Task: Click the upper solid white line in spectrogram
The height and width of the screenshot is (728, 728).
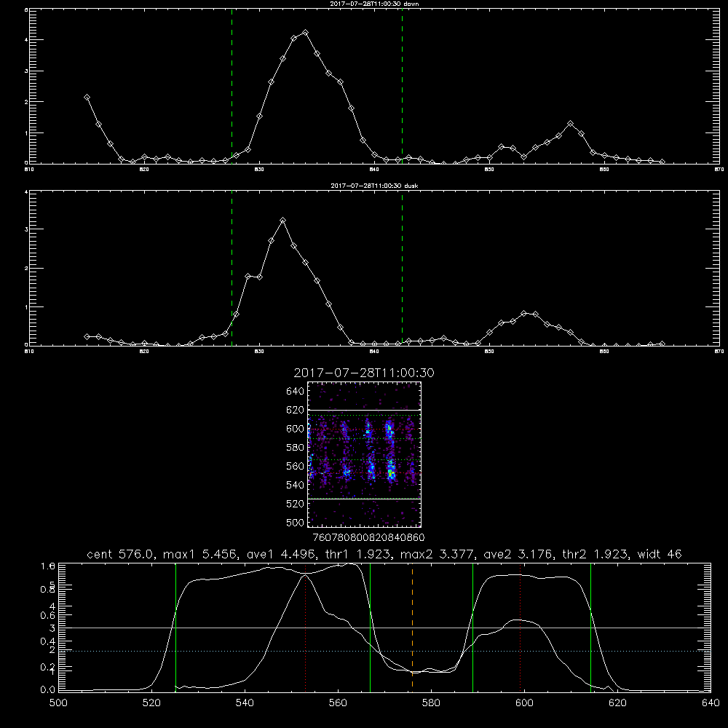Action: tap(364, 411)
